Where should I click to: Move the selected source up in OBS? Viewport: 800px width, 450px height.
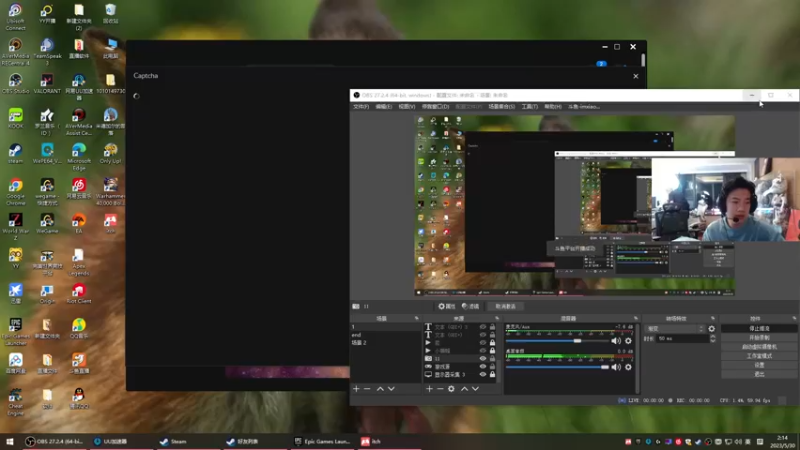(x=464, y=389)
